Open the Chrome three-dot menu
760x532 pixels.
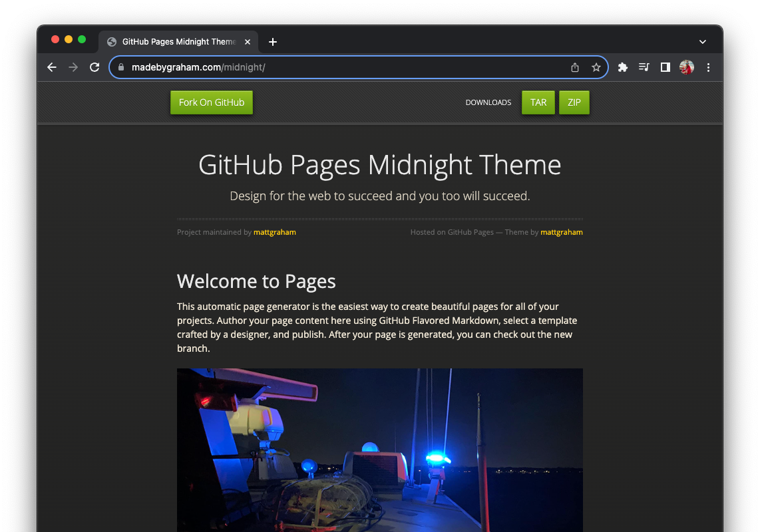pos(708,67)
